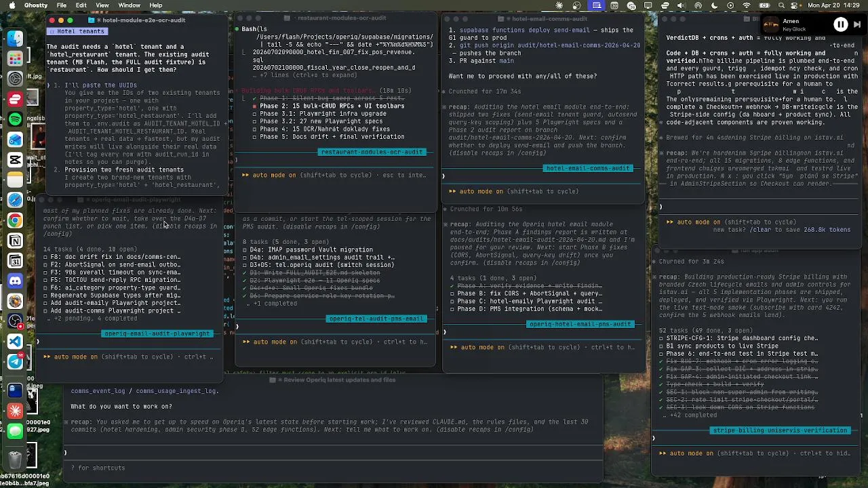This screenshot has height=488, width=868.
Task: Launch Google Chrome from the dock
Action: coord(15,221)
